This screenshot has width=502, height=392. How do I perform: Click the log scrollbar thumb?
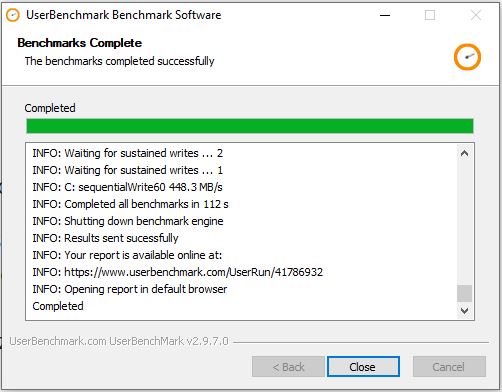[x=464, y=293]
